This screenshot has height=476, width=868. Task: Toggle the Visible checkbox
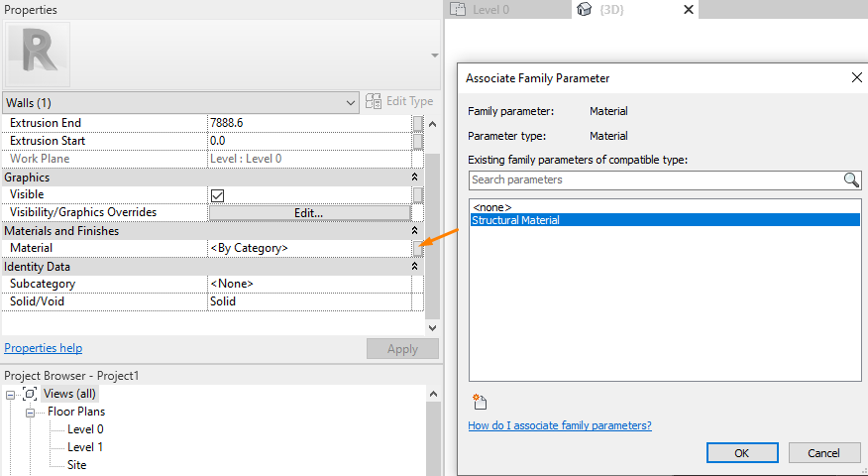[x=217, y=195]
